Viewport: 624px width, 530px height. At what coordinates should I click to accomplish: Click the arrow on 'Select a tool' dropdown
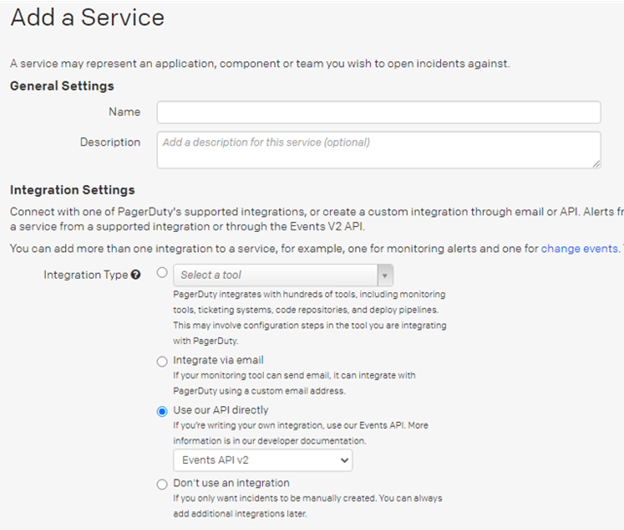385,275
